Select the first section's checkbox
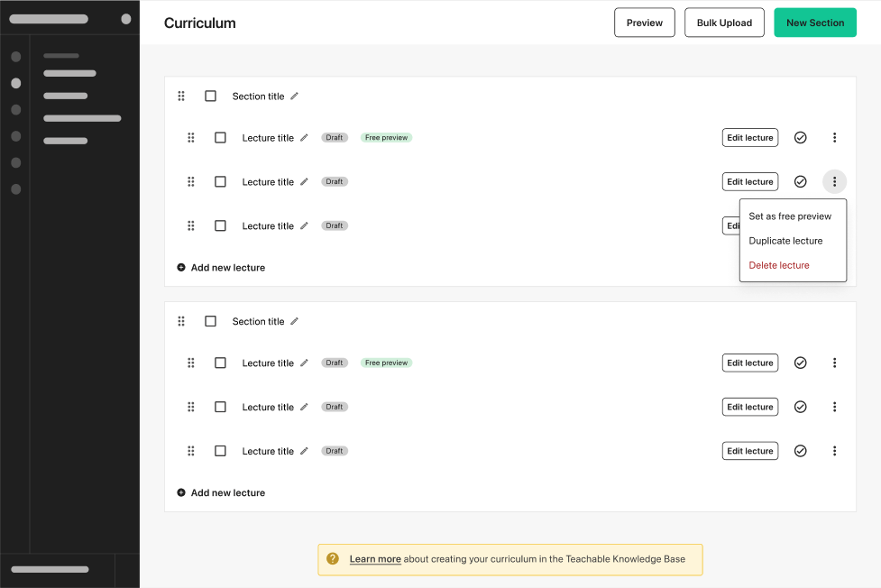 tap(210, 96)
